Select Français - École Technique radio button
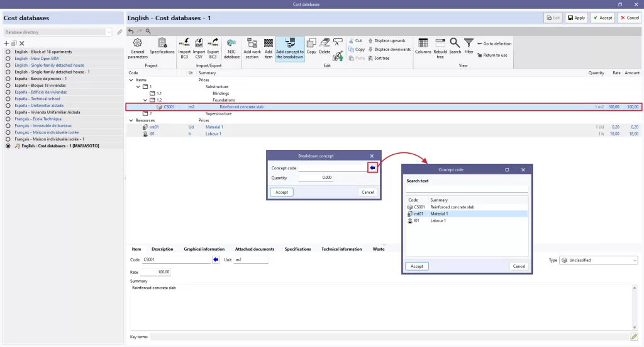 tap(8, 119)
